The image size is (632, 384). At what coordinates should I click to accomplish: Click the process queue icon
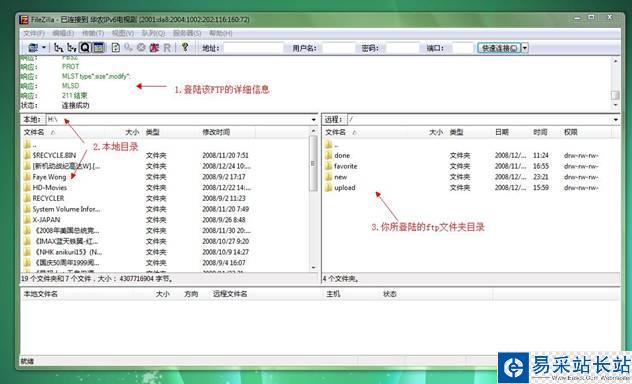pyautogui.click(x=128, y=48)
